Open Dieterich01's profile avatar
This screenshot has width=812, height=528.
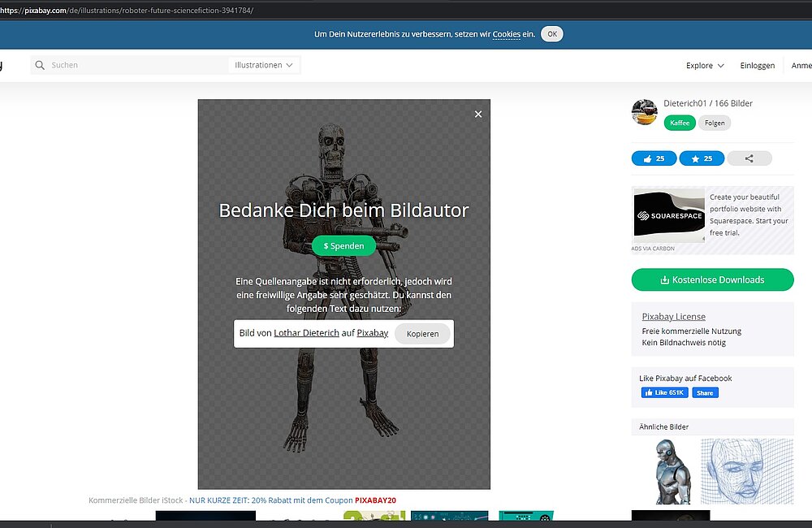coord(645,112)
